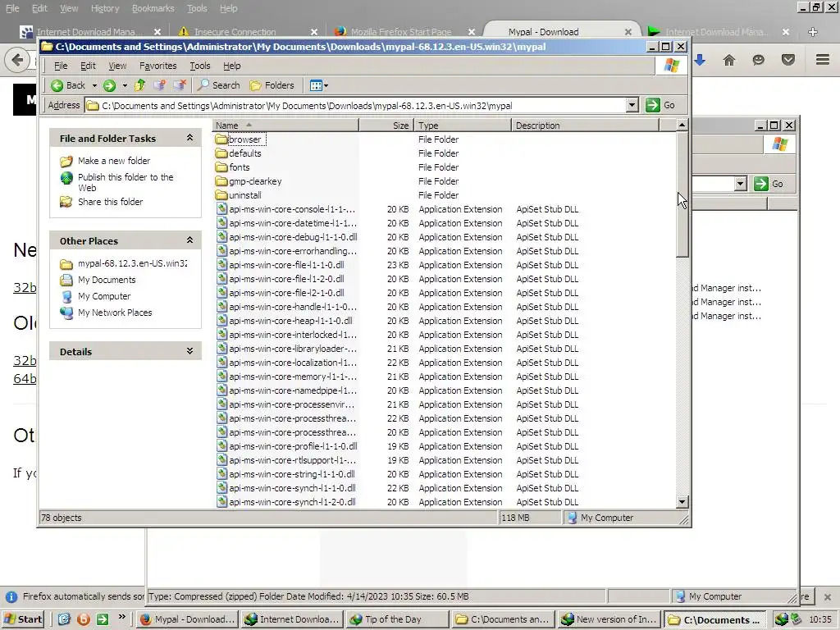840x630 pixels.
Task: Open a new Firefox tab with the plus button
Action: click(x=813, y=32)
